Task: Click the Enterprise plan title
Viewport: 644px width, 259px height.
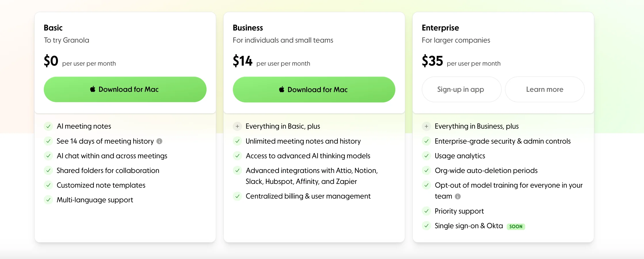Action: coord(440,28)
